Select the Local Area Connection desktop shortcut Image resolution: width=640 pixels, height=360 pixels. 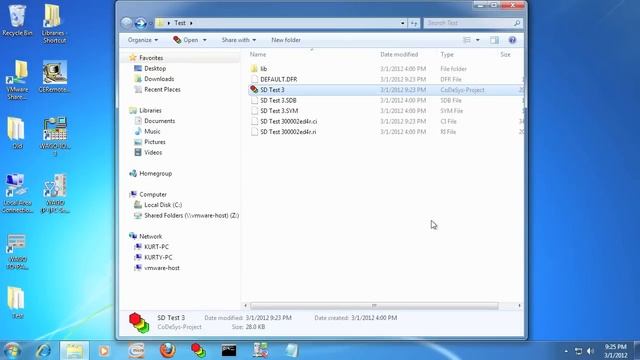point(17,193)
